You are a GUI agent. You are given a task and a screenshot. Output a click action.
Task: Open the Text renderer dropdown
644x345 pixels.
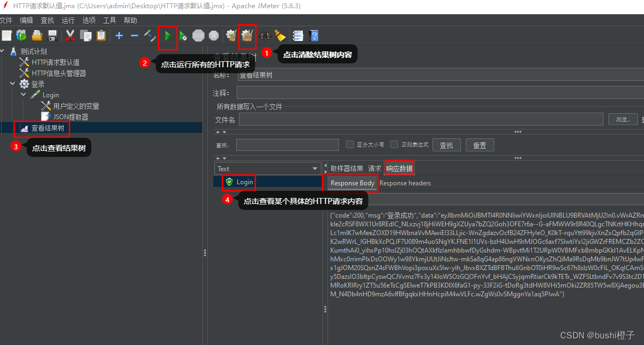point(267,169)
